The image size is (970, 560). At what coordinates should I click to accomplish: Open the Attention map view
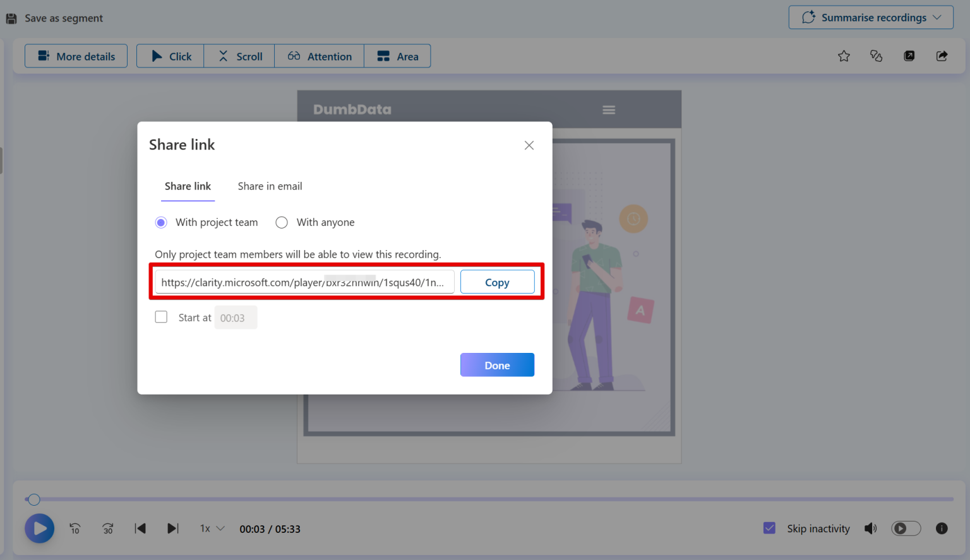[319, 56]
